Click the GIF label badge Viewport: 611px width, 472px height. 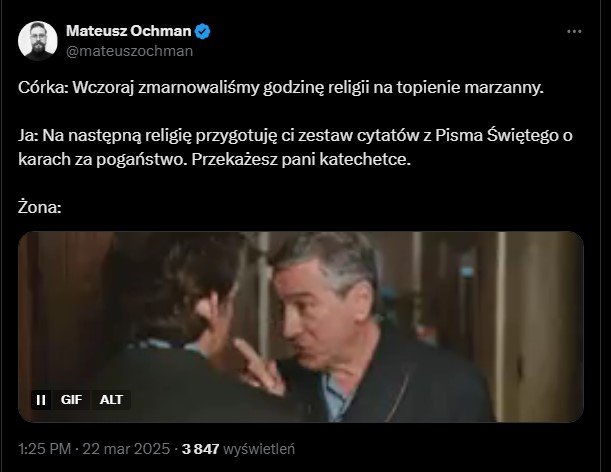click(x=71, y=400)
